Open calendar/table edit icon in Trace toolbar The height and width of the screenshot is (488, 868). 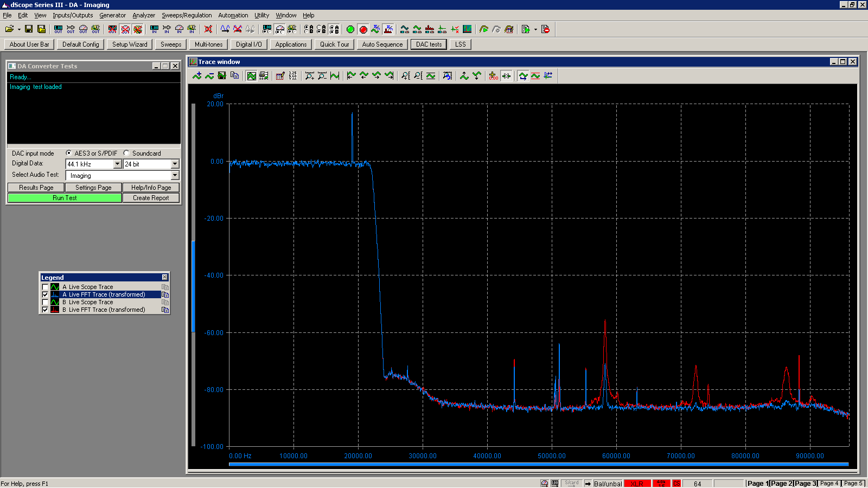(280, 76)
